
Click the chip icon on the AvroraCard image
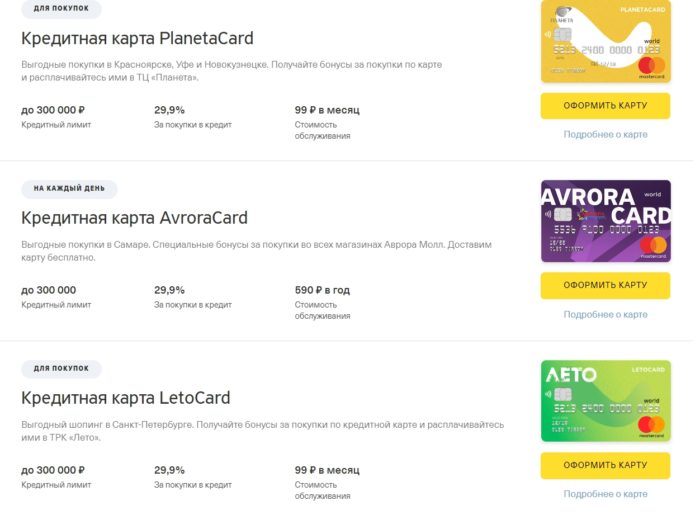point(562,215)
